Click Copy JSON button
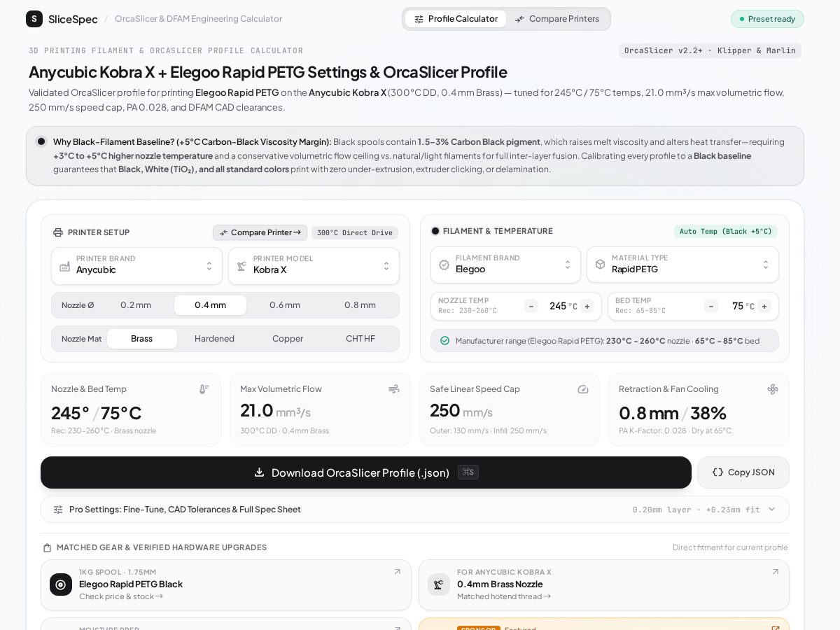The width and height of the screenshot is (840, 630). pos(743,472)
